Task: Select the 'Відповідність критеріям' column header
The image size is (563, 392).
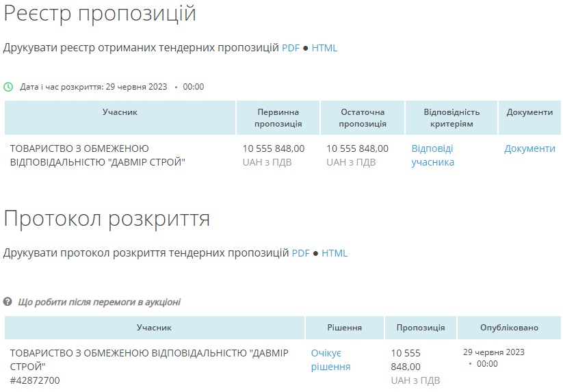Action: pos(451,118)
